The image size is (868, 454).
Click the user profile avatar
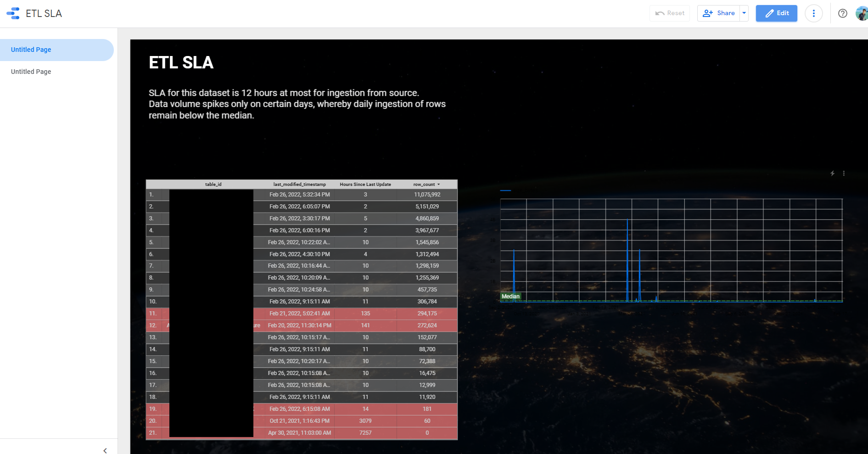(862, 13)
